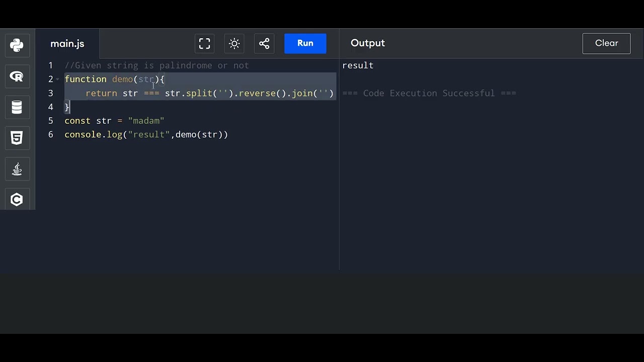The image size is (644, 362).
Task: Click the 'function' keyword on line 2
Action: pyautogui.click(x=86, y=79)
